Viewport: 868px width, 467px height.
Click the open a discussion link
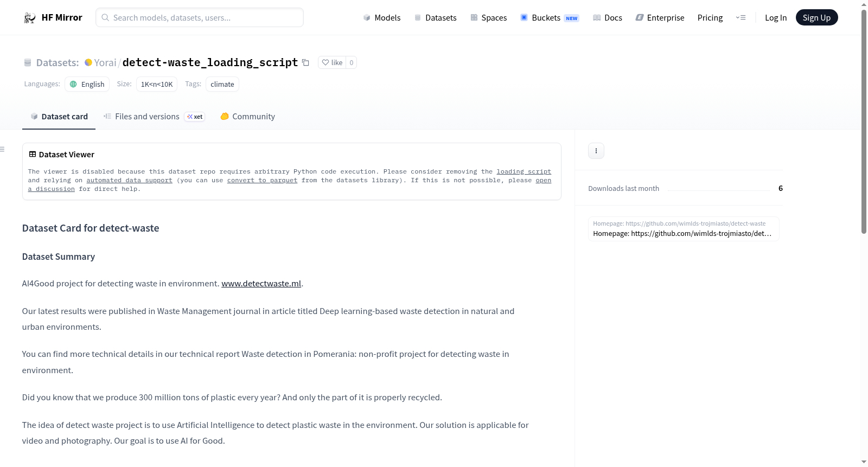544,180
